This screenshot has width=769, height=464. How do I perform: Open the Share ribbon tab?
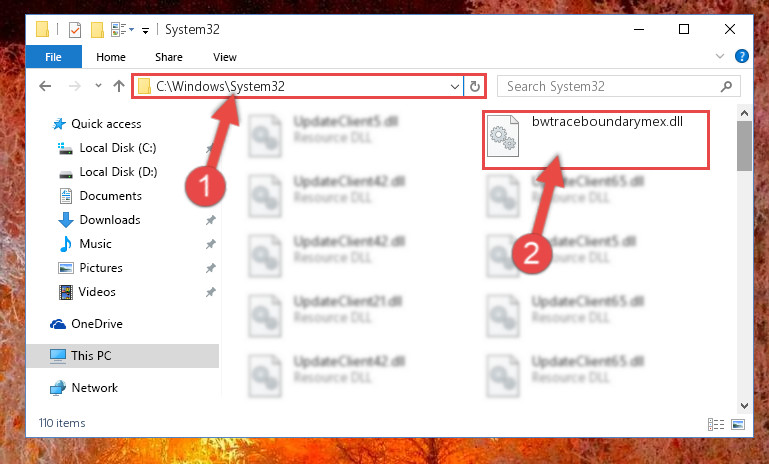click(169, 57)
